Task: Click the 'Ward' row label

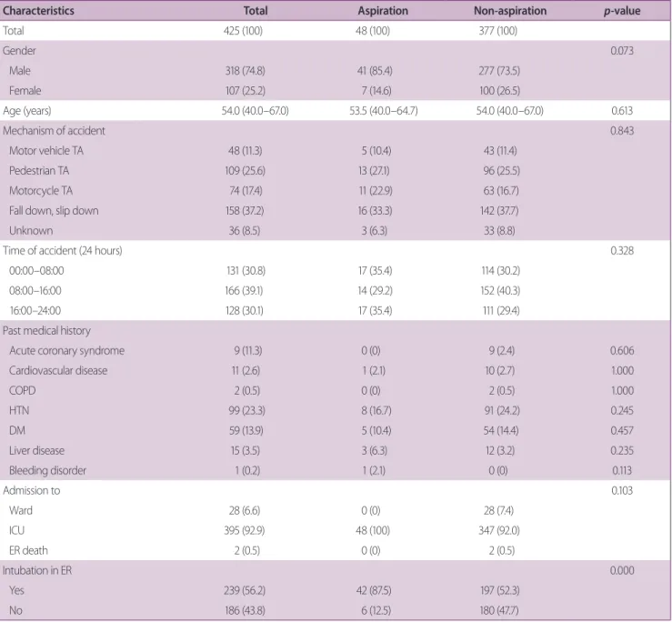Action: point(21,510)
